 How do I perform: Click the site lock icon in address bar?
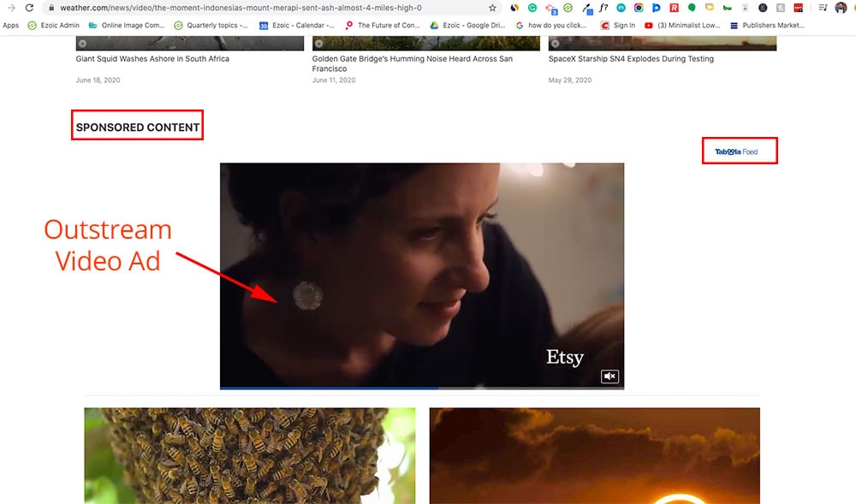[52, 8]
